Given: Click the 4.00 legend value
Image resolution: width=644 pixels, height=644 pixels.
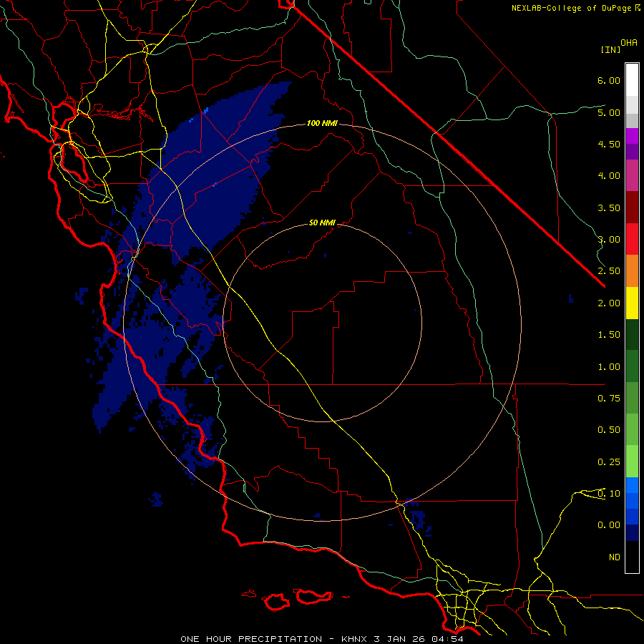Looking at the screenshot, I should pyautogui.click(x=609, y=176).
